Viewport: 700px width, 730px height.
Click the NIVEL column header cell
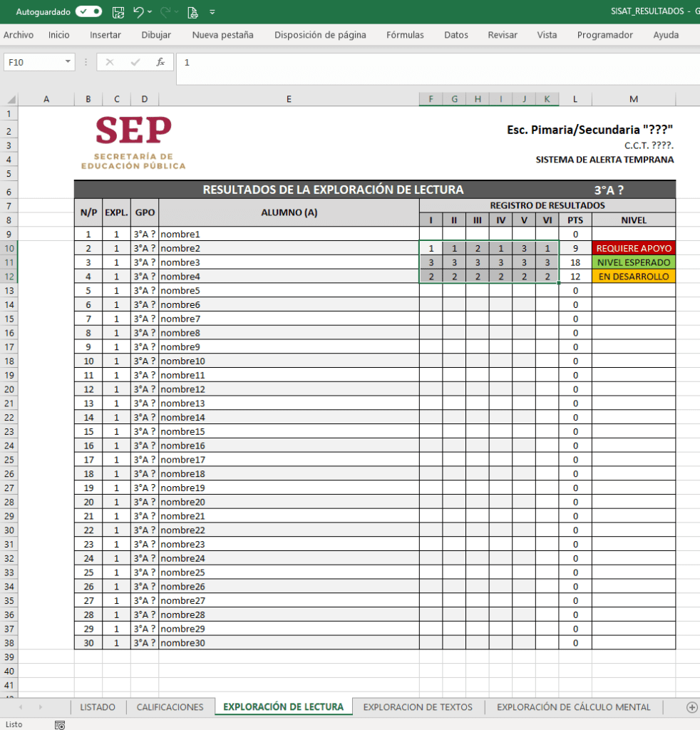[634, 220]
